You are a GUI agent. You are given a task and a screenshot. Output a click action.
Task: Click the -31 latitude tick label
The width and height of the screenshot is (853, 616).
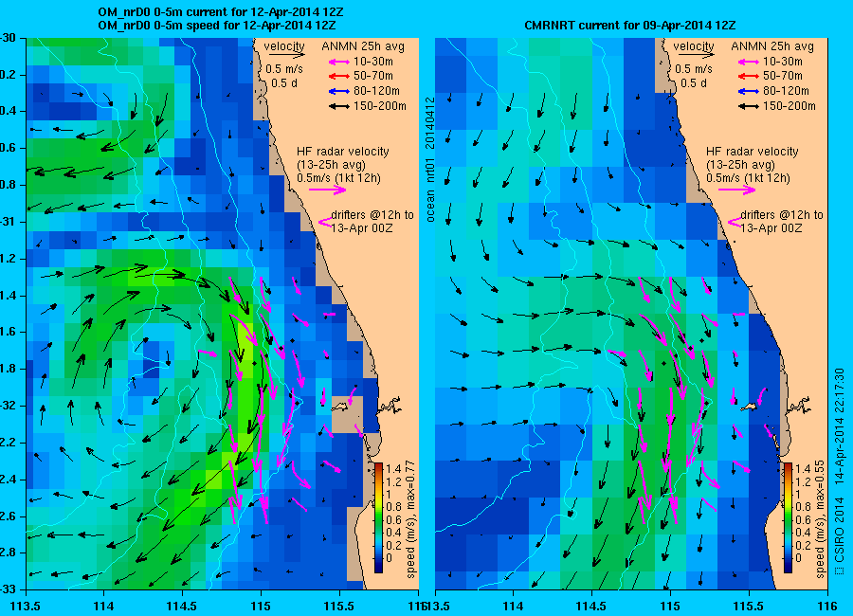pos(8,222)
